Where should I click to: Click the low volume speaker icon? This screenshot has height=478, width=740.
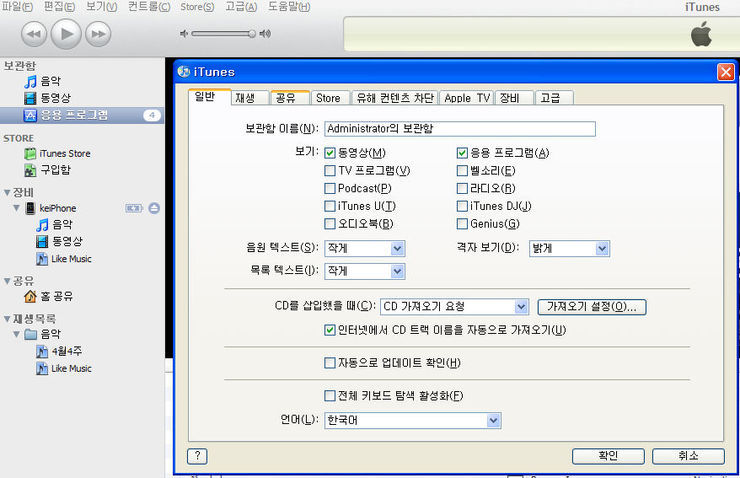point(184,34)
